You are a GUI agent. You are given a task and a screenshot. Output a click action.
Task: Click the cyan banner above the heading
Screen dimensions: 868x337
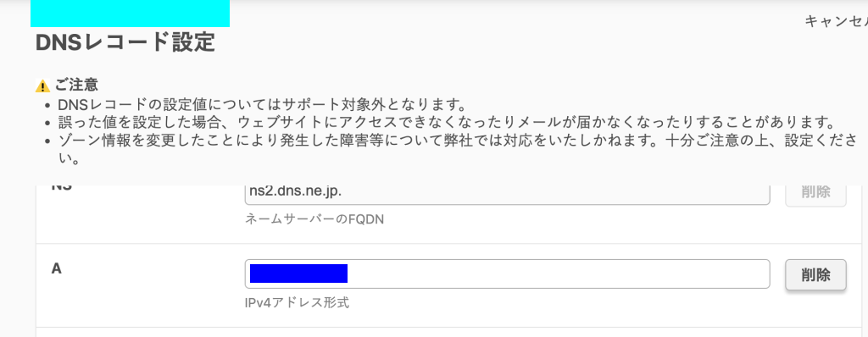coord(130,14)
